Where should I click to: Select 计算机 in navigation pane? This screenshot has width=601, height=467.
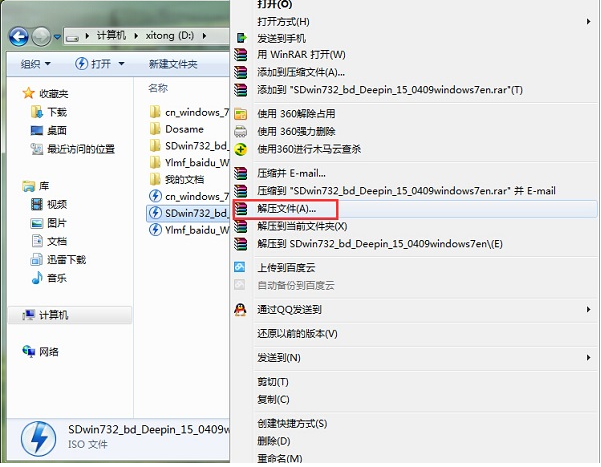click(x=70, y=315)
